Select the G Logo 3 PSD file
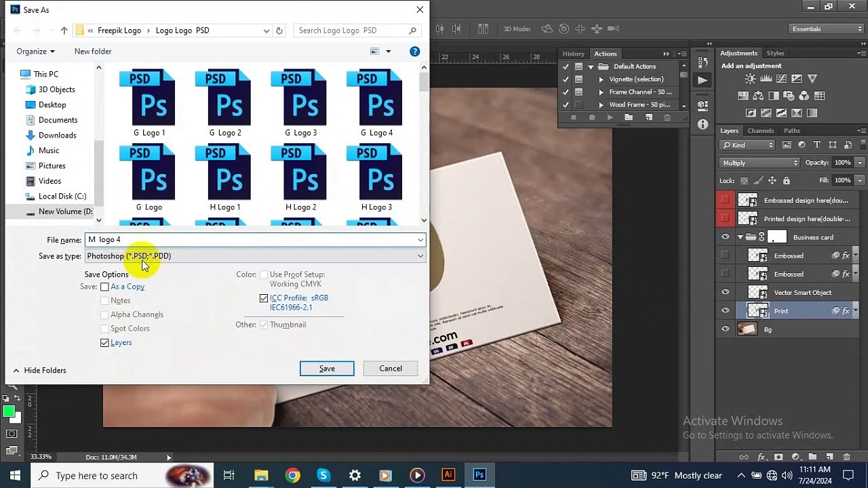The image size is (868, 488). point(300,104)
